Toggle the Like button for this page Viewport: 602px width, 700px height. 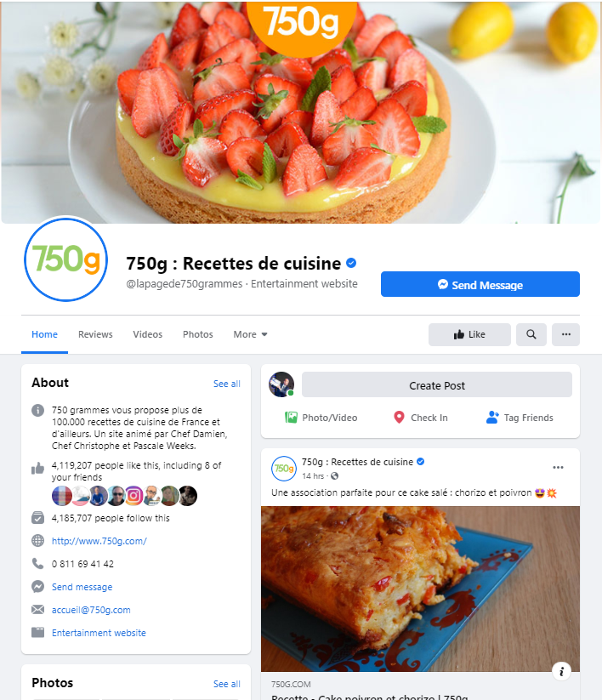coord(469,334)
